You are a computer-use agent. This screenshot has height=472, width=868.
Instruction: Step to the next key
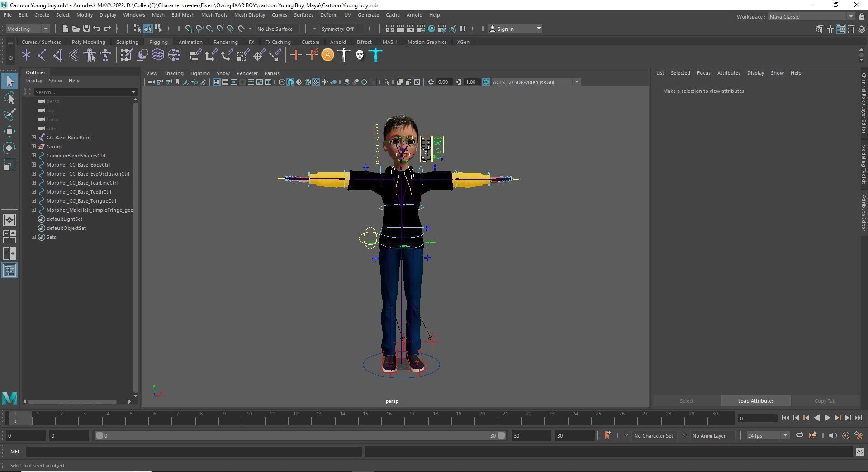(837, 418)
